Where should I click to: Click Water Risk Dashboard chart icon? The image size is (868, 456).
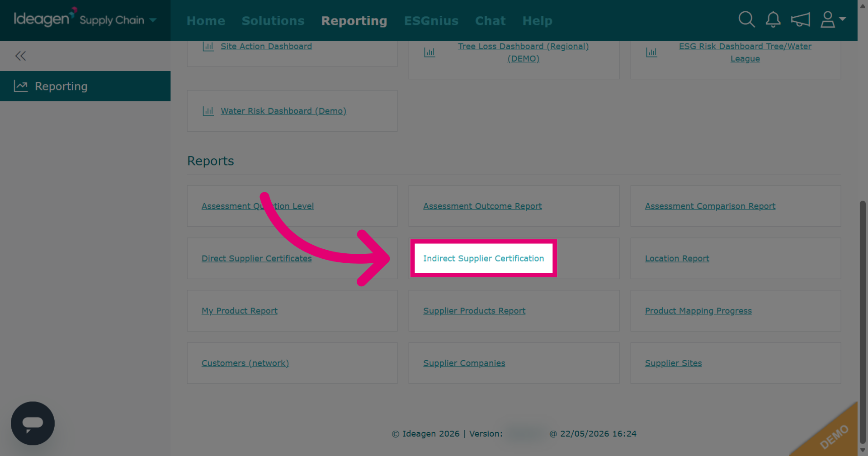(208, 111)
